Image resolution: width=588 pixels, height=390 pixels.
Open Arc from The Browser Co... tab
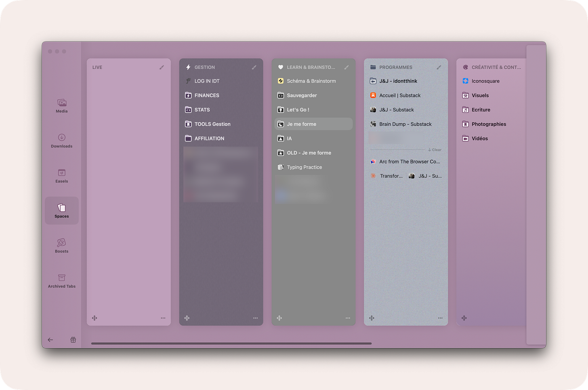(x=406, y=162)
